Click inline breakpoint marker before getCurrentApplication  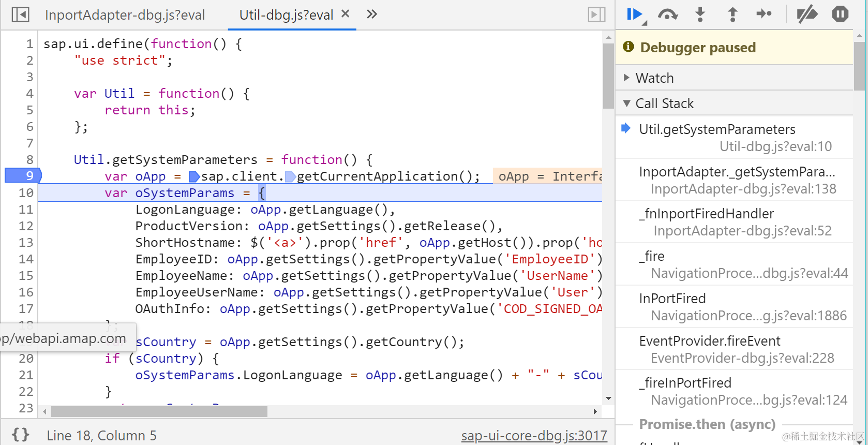pos(290,177)
